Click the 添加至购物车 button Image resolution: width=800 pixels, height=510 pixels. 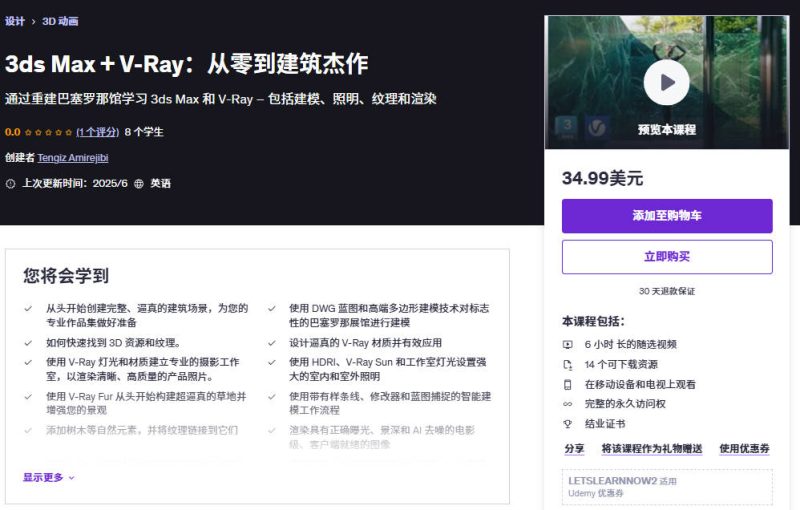point(667,216)
